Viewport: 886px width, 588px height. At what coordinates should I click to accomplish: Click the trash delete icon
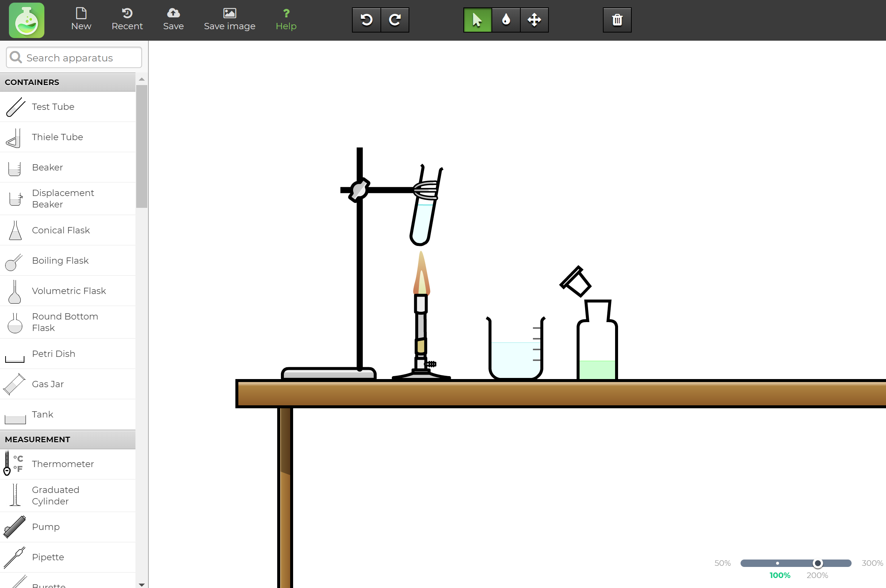[617, 20]
